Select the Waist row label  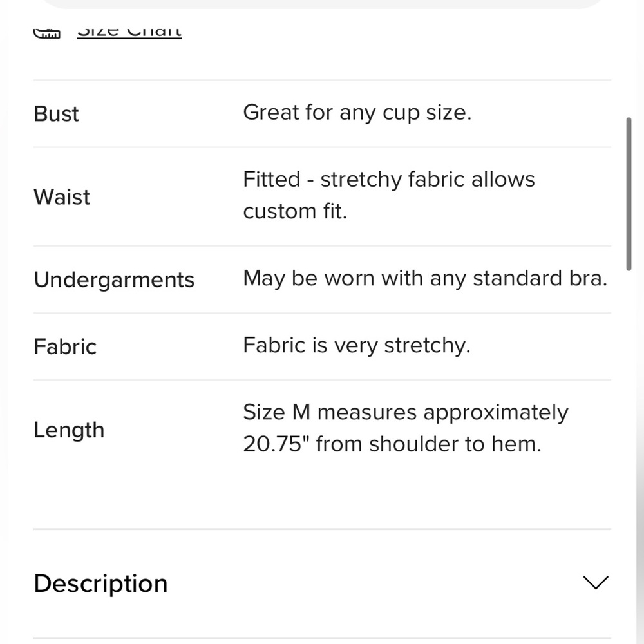pyautogui.click(x=62, y=197)
